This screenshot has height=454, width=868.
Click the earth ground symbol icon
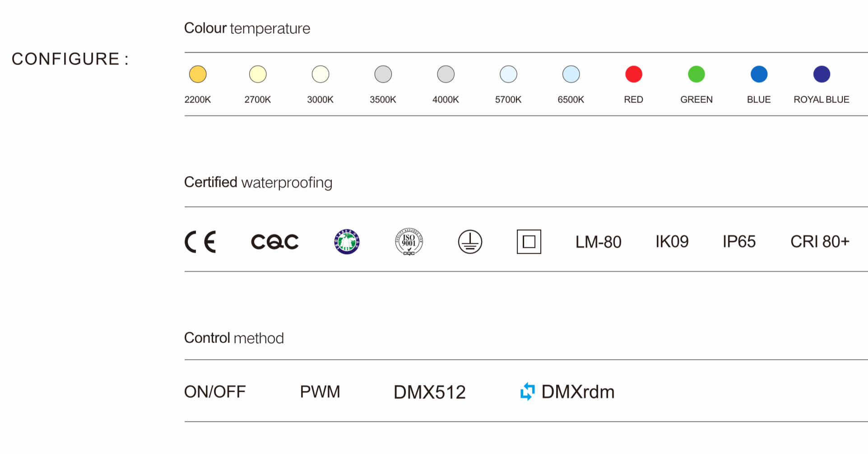[470, 242]
